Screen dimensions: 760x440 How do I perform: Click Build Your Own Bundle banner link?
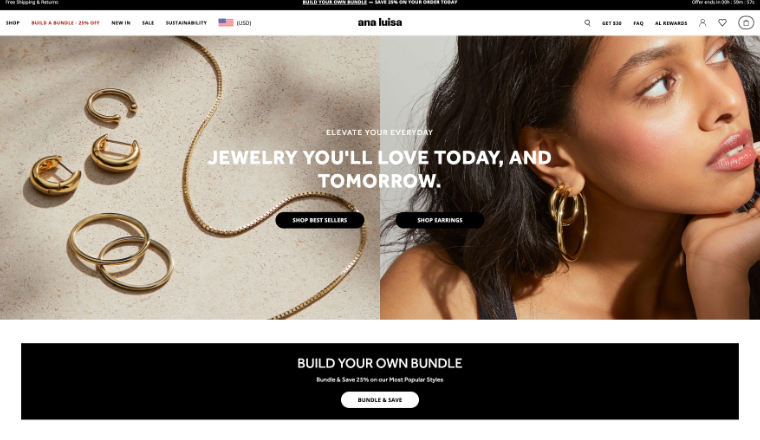point(334,2)
